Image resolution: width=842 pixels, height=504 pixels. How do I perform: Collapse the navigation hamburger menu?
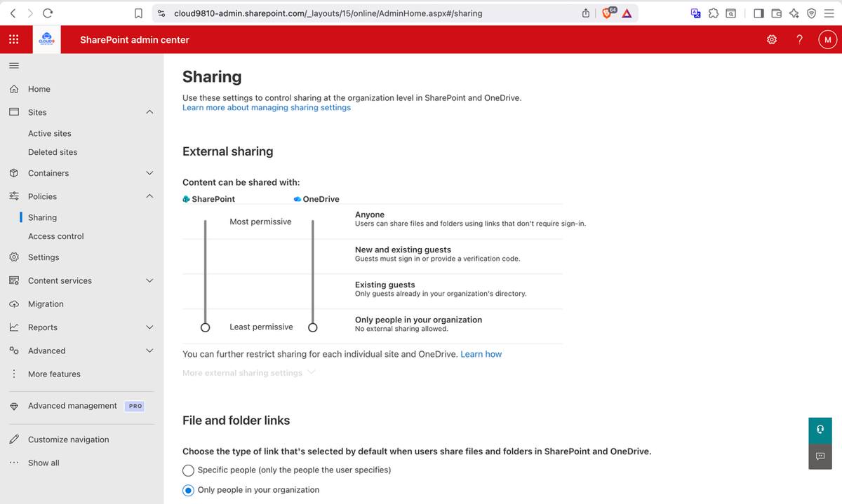13,65
